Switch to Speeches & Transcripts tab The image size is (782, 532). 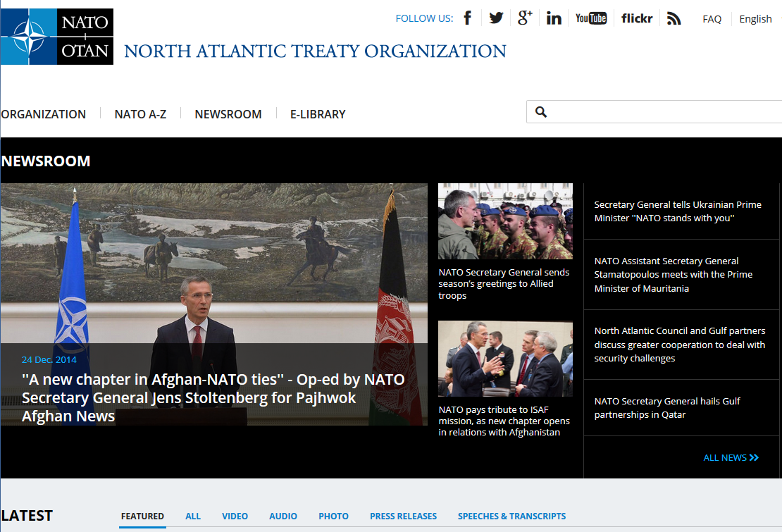click(511, 516)
